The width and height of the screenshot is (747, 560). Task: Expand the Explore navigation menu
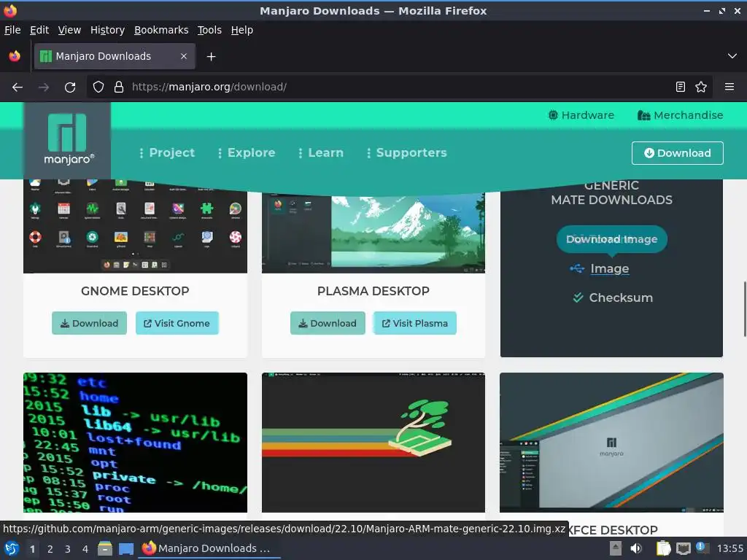[x=247, y=153]
